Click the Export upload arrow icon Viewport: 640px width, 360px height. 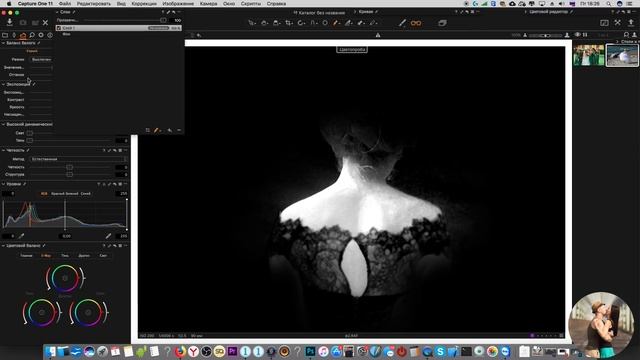point(631,23)
